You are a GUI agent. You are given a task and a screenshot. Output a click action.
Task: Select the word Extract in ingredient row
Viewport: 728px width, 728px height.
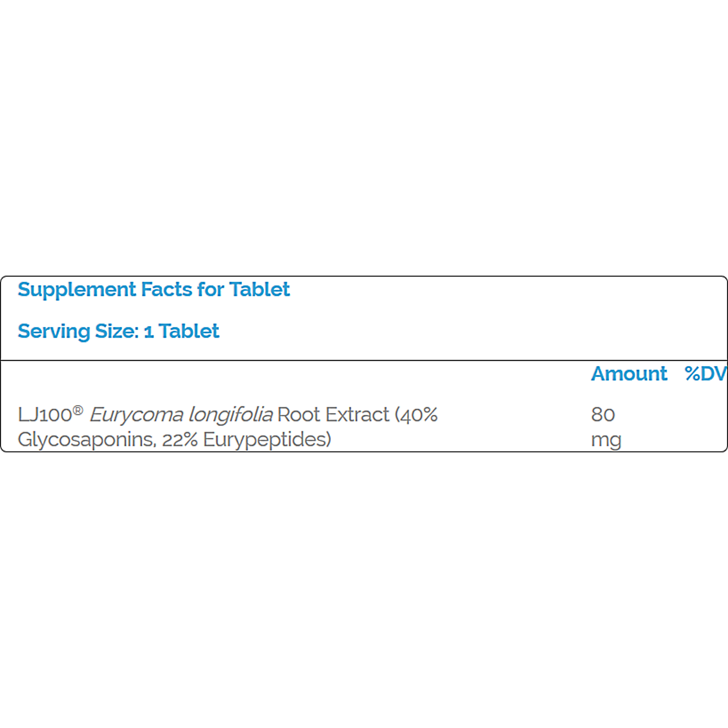tap(357, 415)
